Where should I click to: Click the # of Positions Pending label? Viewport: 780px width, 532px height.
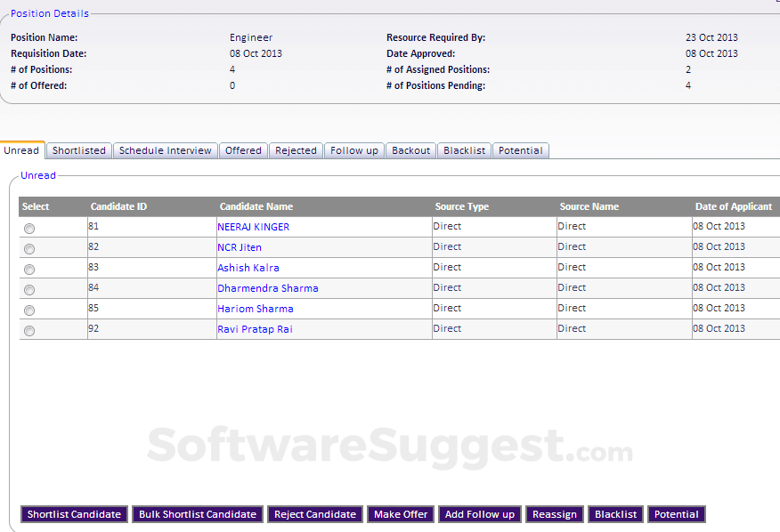point(435,85)
